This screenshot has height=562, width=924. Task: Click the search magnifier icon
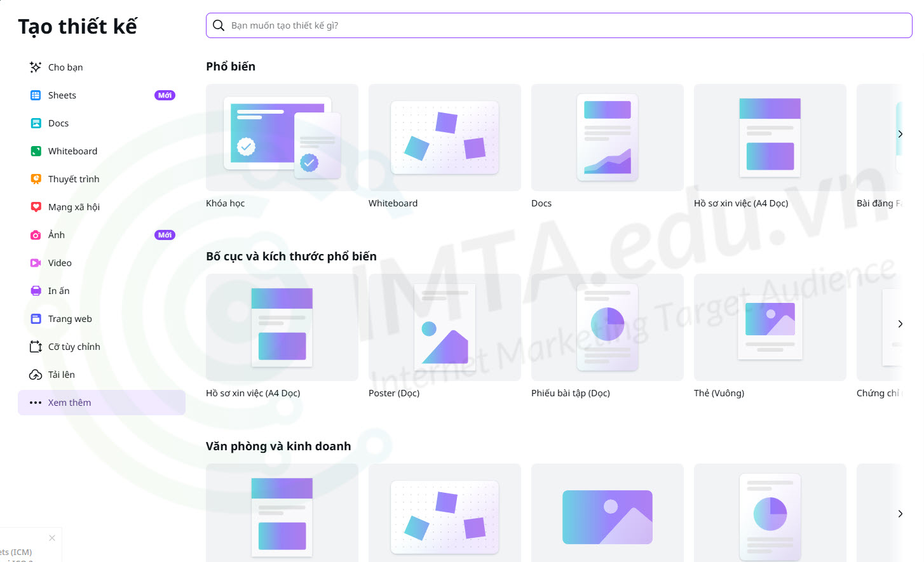pos(219,25)
